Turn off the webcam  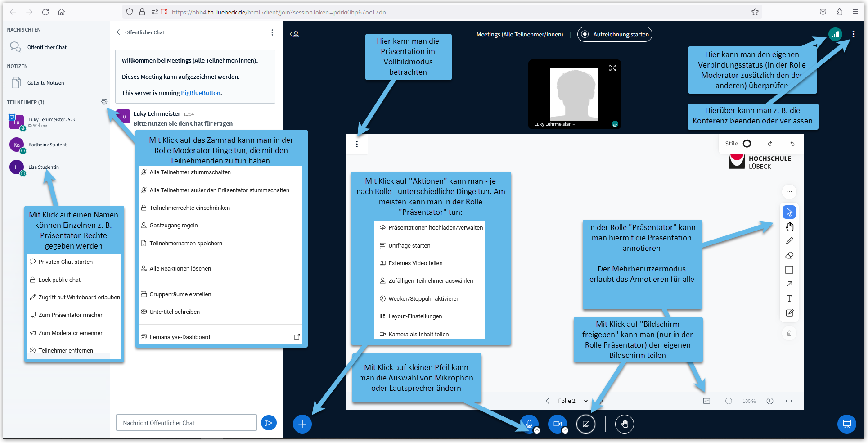coord(558,424)
